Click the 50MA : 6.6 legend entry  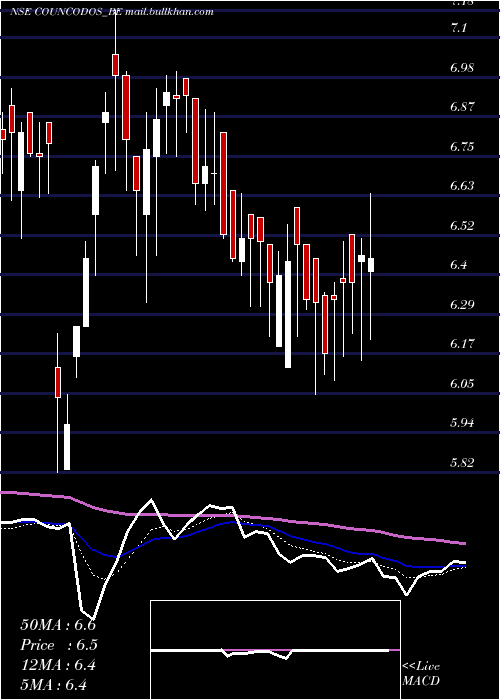(x=58, y=625)
